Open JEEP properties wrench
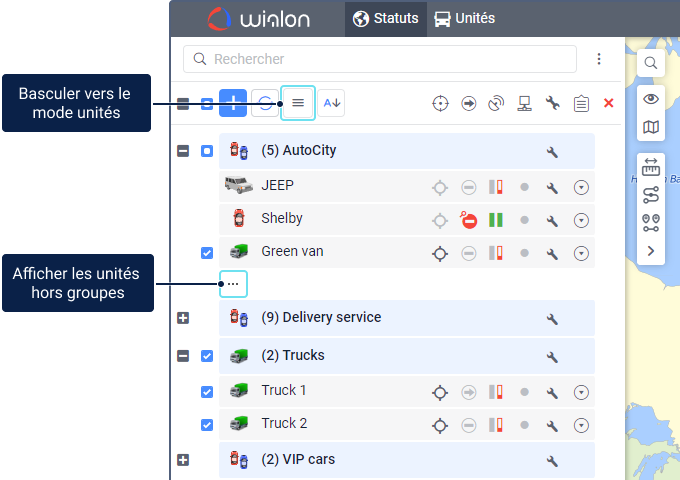The image size is (680, 480). coord(552,188)
